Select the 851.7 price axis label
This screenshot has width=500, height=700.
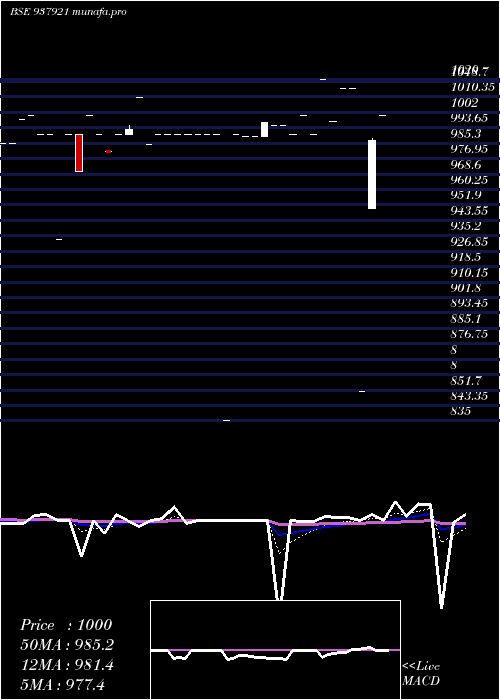[467, 381]
